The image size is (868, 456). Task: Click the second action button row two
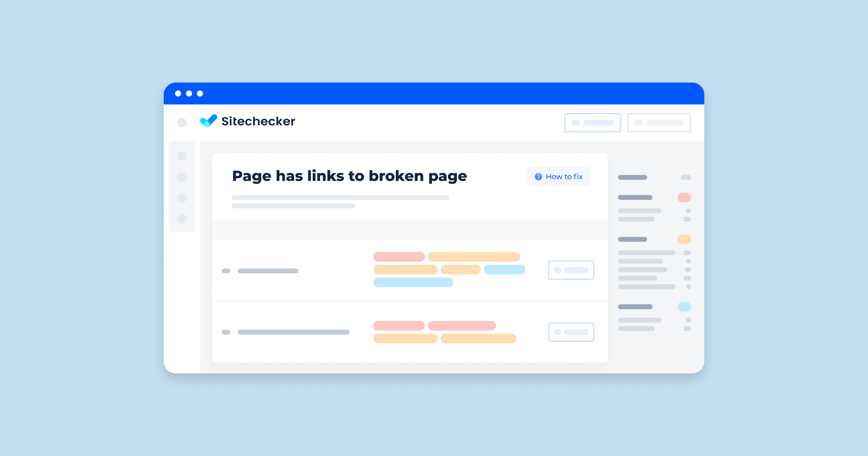[x=571, y=332]
